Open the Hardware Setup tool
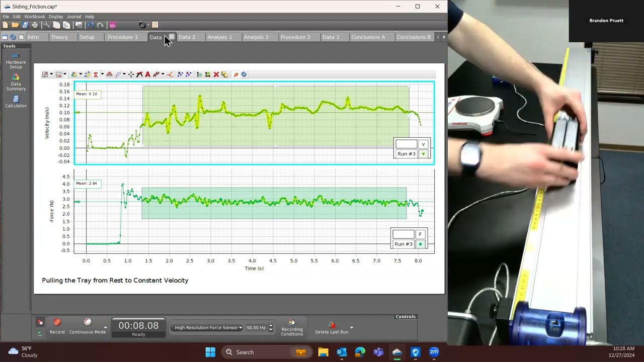Screen dimensions: 644x362 coord(16,60)
